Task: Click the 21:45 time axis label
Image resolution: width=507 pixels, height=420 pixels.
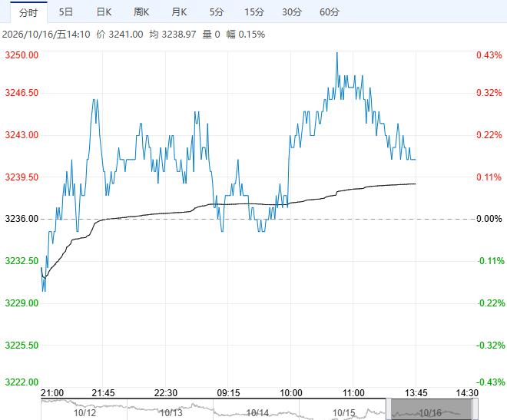Action: point(103,393)
